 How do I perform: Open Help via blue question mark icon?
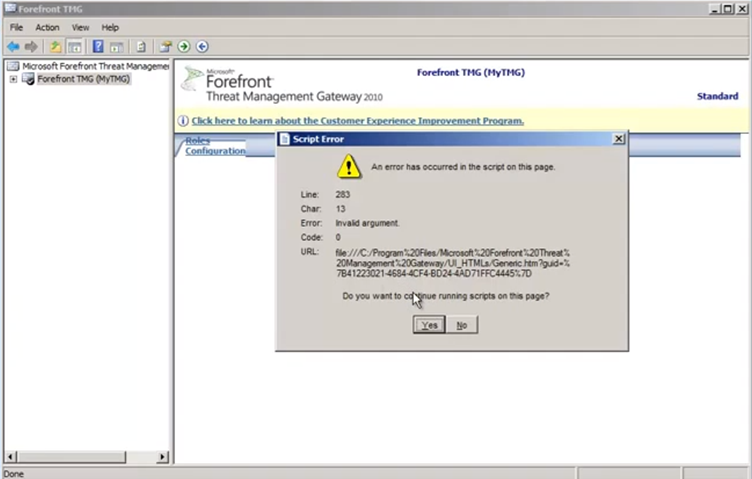(x=98, y=47)
